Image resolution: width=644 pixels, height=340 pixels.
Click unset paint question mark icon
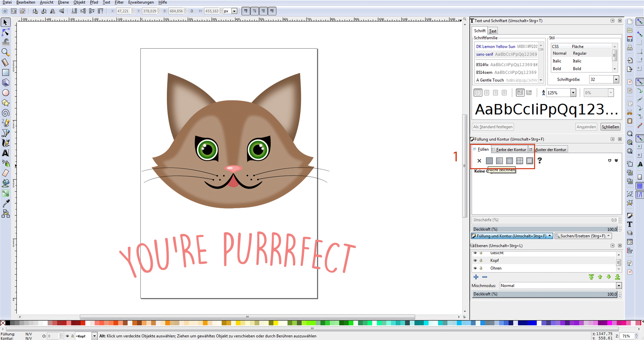click(x=540, y=160)
